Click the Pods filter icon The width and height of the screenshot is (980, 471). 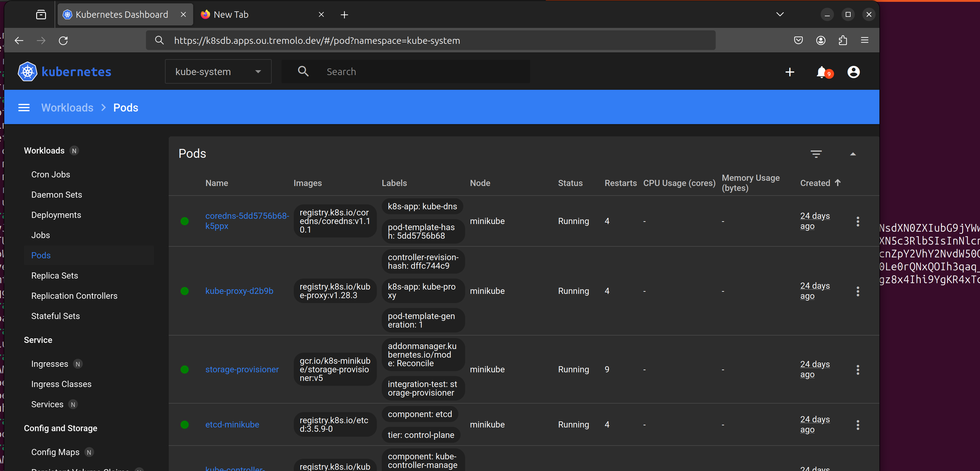816,154
